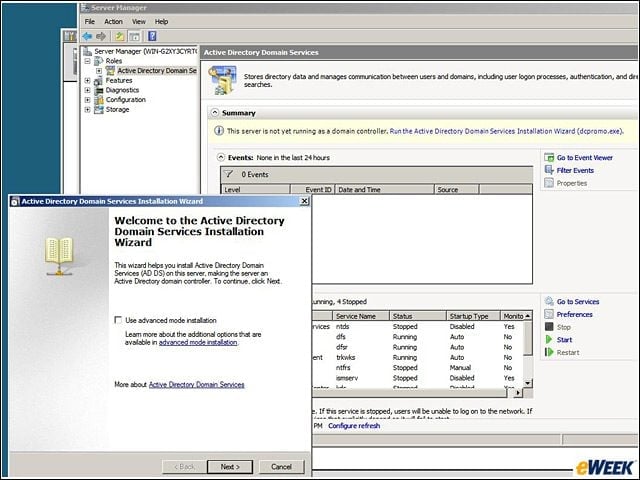Click the Filter Events icon
Viewport: 640px width, 480px height.
click(549, 170)
